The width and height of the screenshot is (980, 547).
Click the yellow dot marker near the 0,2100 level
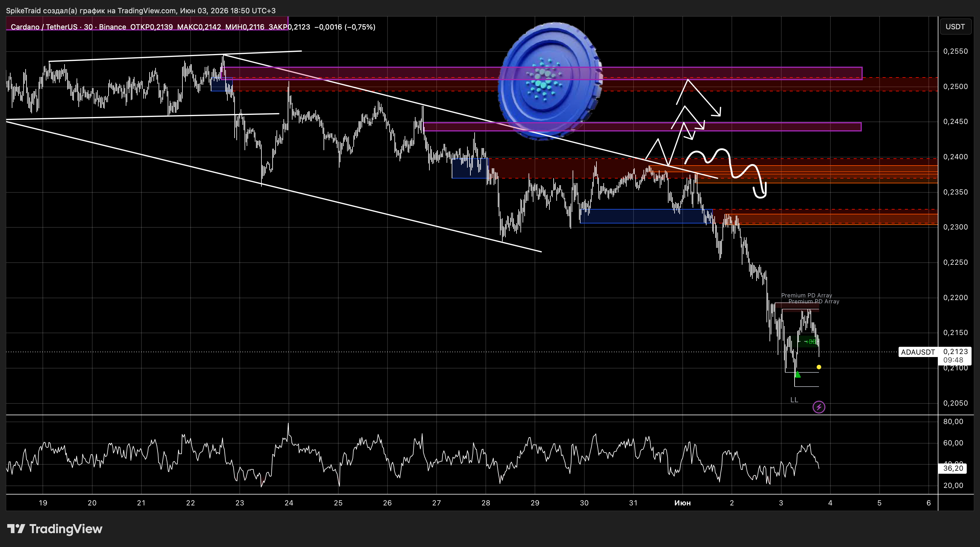click(819, 367)
